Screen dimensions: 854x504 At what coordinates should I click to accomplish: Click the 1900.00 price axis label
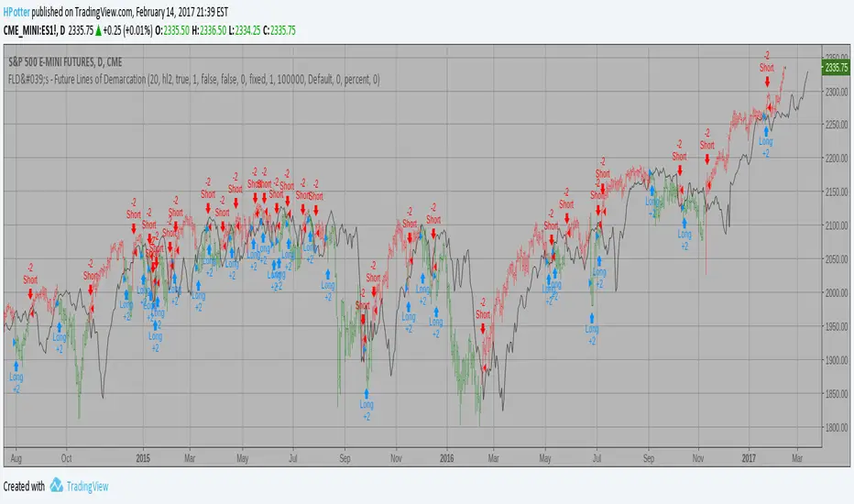(x=837, y=360)
